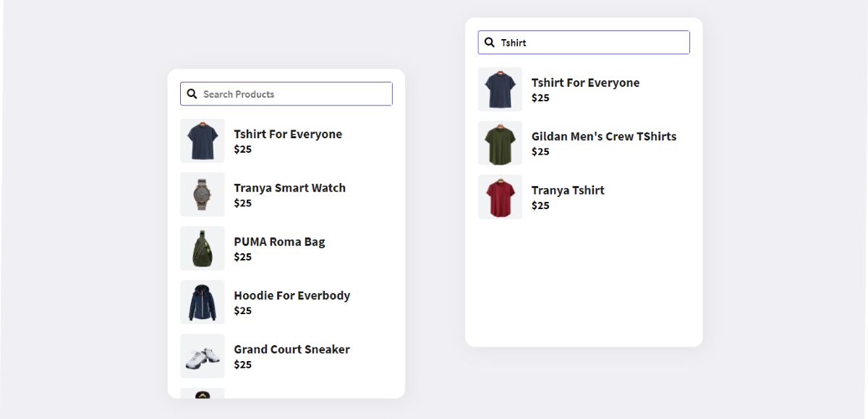Image resolution: width=868 pixels, height=419 pixels.
Task: Click the Tranya Tshirt thumbnail
Action: [500, 196]
